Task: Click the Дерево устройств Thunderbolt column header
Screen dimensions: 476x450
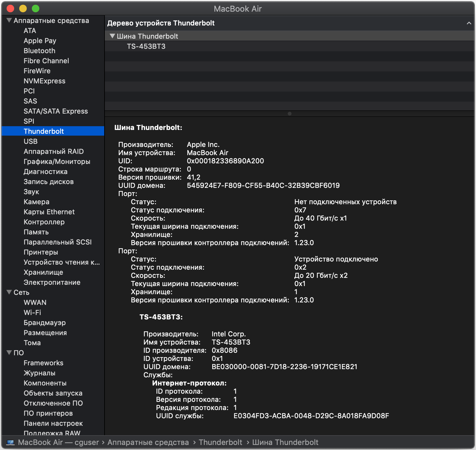Action: pyautogui.click(x=161, y=23)
